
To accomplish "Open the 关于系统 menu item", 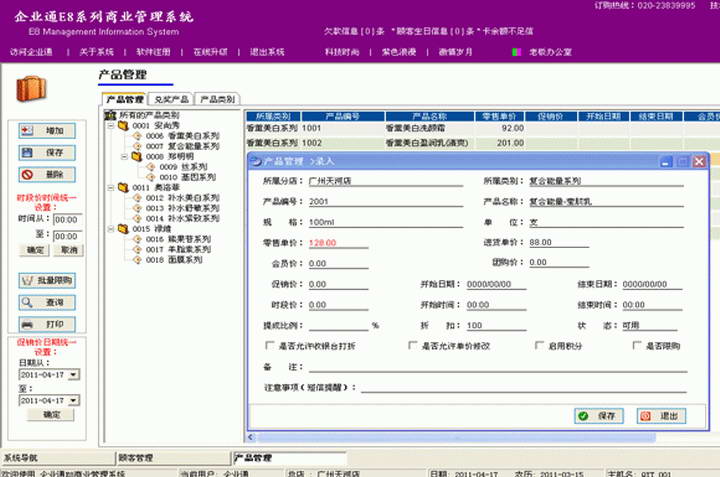I will pyautogui.click(x=96, y=52).
